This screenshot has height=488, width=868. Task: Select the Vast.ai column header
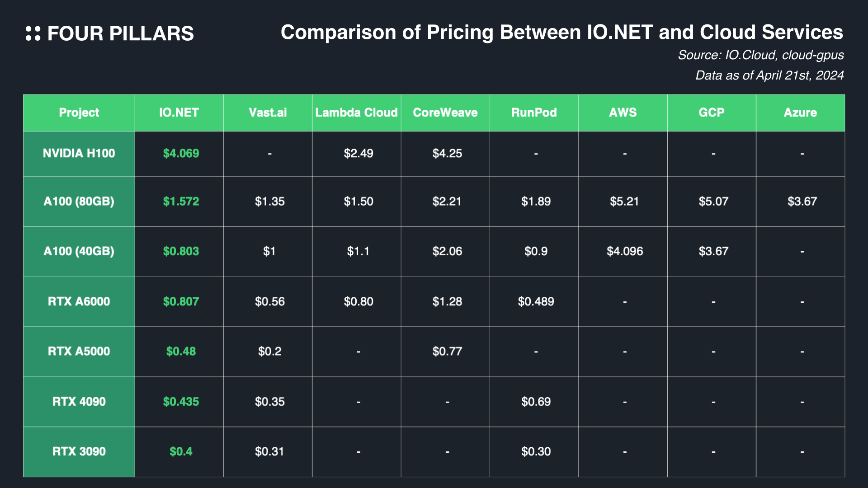point(268,113)
